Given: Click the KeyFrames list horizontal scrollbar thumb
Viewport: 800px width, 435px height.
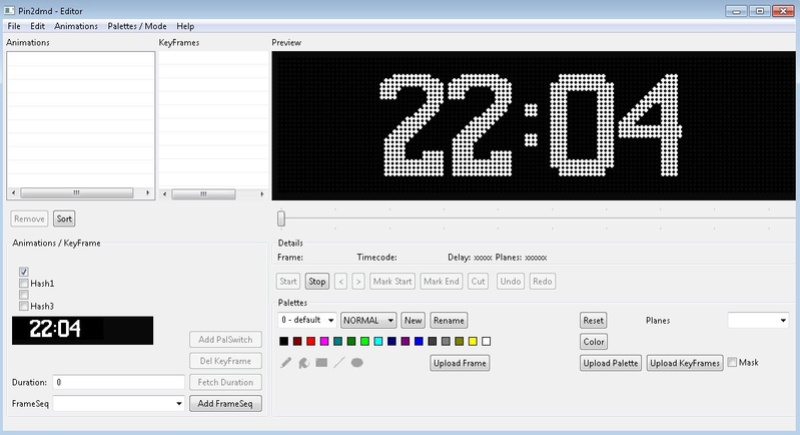Looking at the screenshot, I should point(204,194).
